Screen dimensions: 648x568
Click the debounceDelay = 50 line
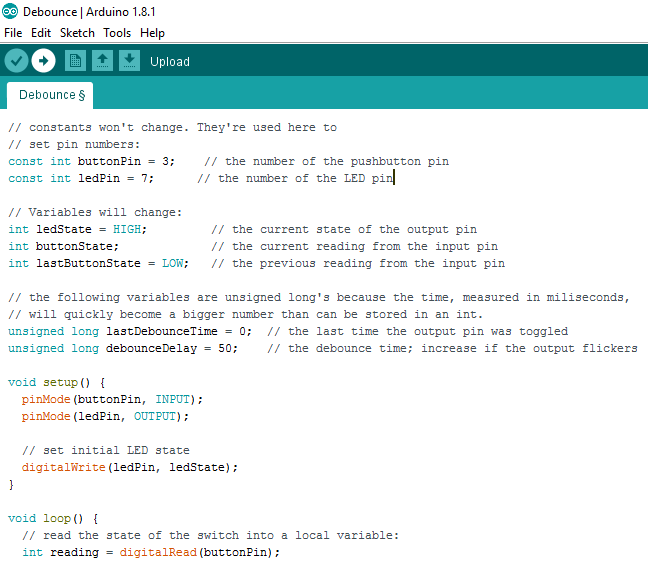click(323, 348)
